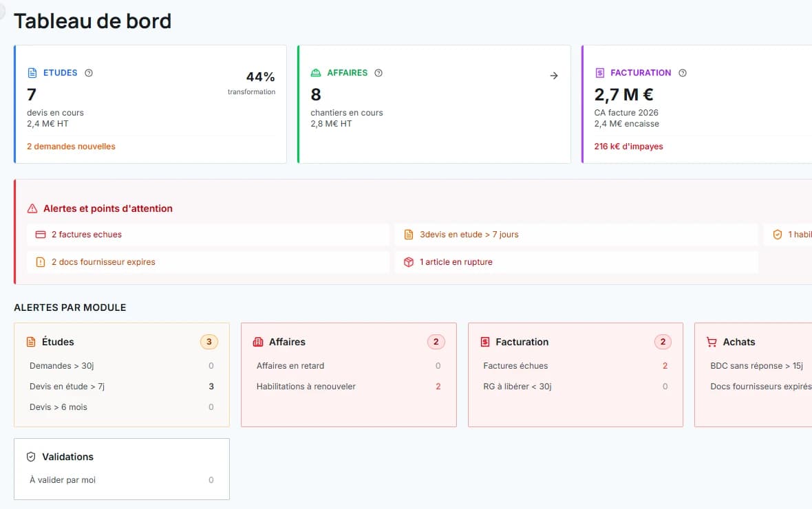This screenshot has width=812, height=509.
Task: Click the 8 chantiers en cours figure
Action: click(x=316, y=95)
